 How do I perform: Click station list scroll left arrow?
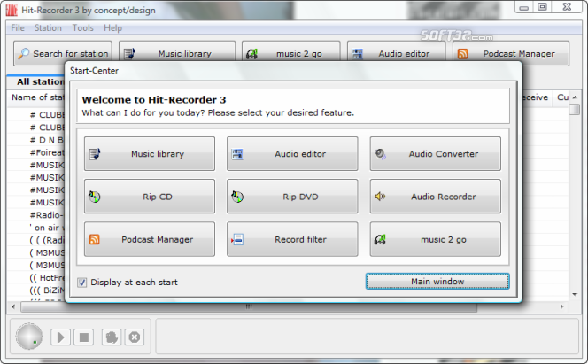click(x=13, y=306)
